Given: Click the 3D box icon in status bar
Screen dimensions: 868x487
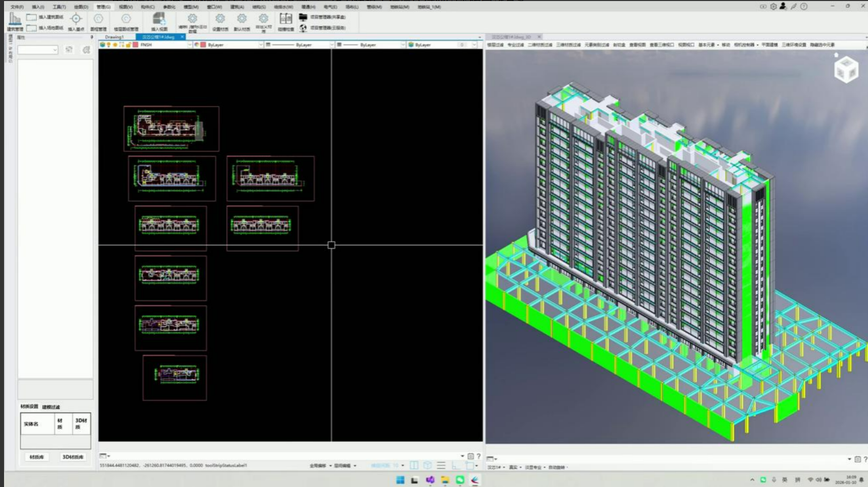Looking at the screenshot, I should pos(428,465).
